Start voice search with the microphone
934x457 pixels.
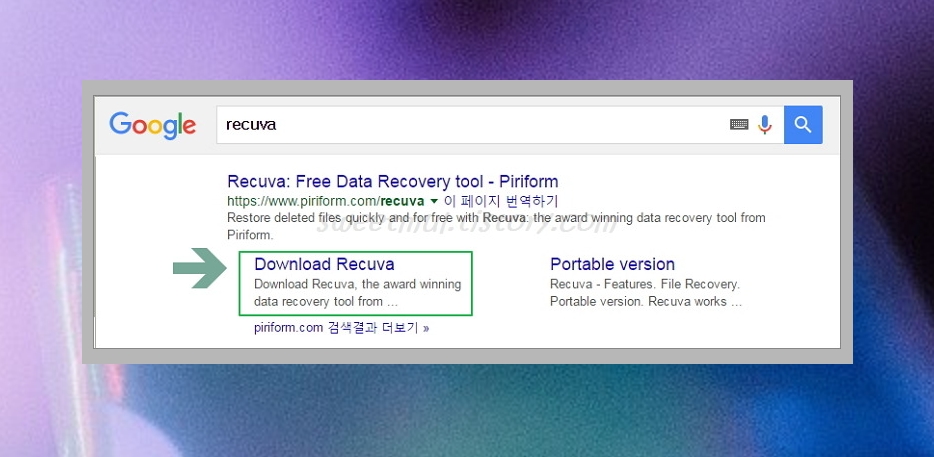[x=765, y=125]
